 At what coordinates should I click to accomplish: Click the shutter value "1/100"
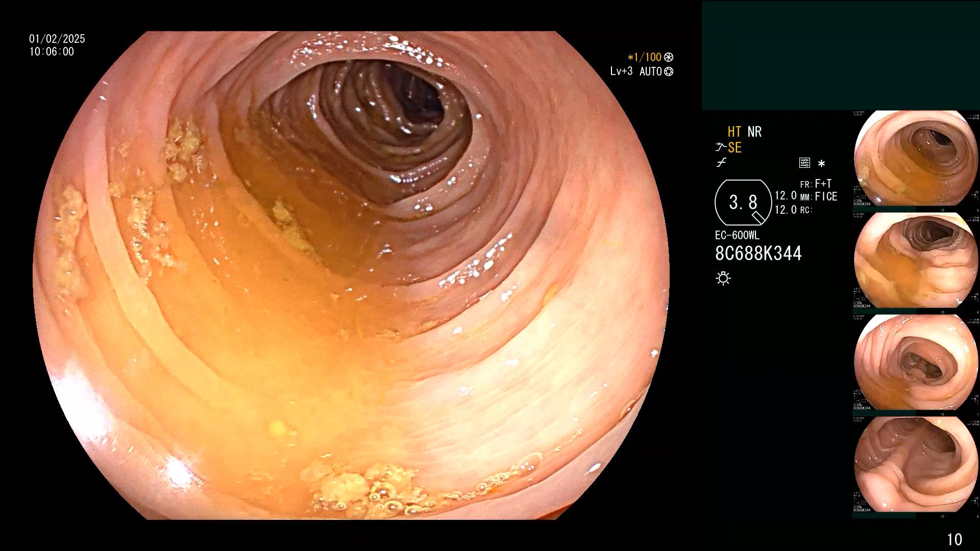coord(648,58)
